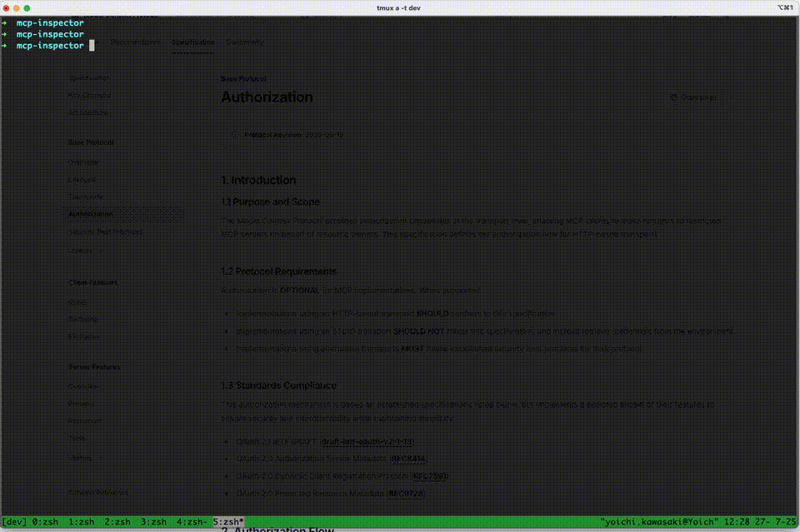Screen dimensions: 800x532
Task: Open the chevron next to Copy page
Action: (730, 97)
